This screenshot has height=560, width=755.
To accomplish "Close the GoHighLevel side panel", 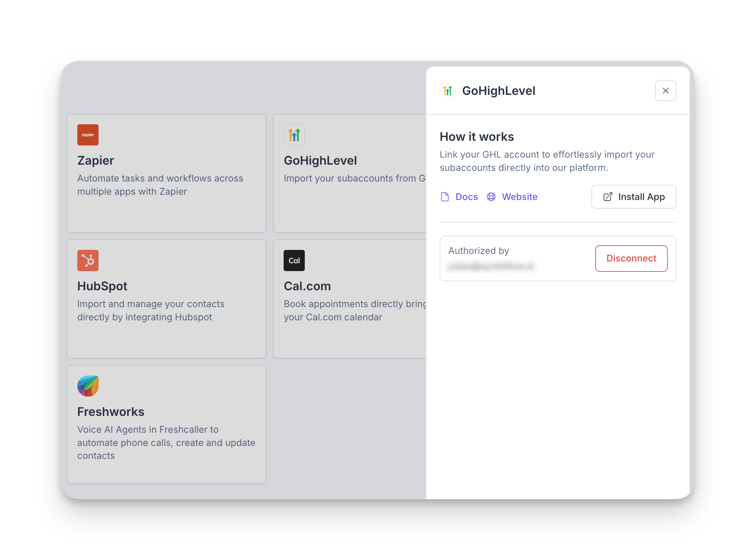I will click(x=665, y=91).
